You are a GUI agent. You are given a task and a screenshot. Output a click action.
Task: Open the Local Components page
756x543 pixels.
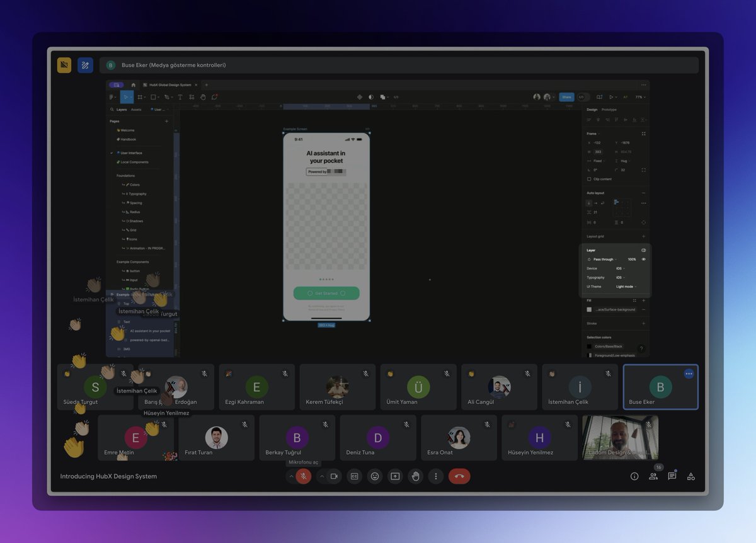(134, 162)
